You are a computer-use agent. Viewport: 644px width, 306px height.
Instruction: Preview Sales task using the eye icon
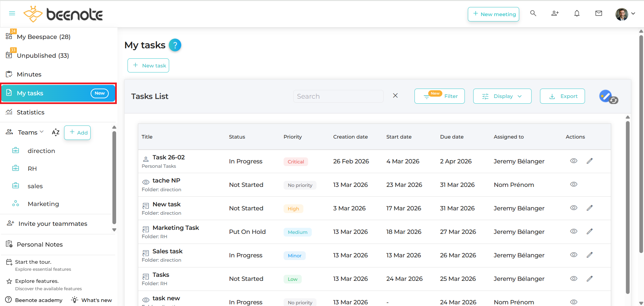click(574, 255)
